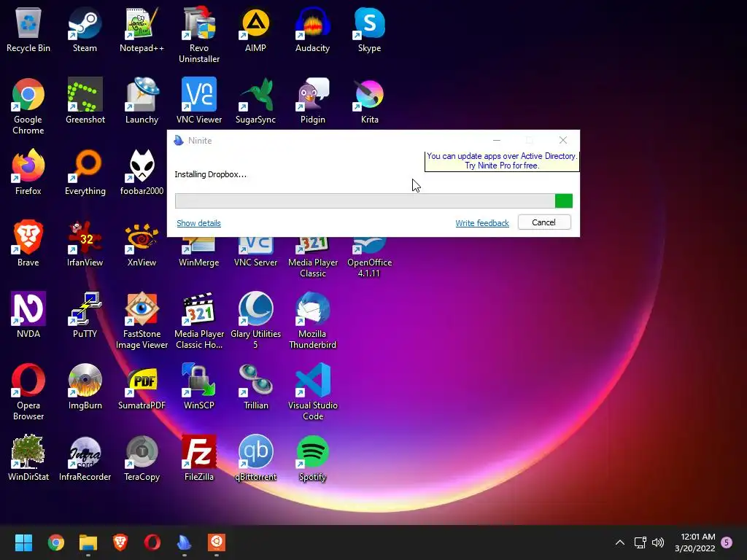Open Brave from the taskbar

[120, 542]
